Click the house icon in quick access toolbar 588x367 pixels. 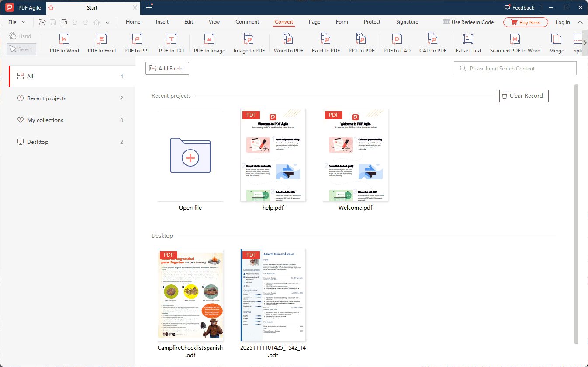pyautogui.click(x=97, y=22)
